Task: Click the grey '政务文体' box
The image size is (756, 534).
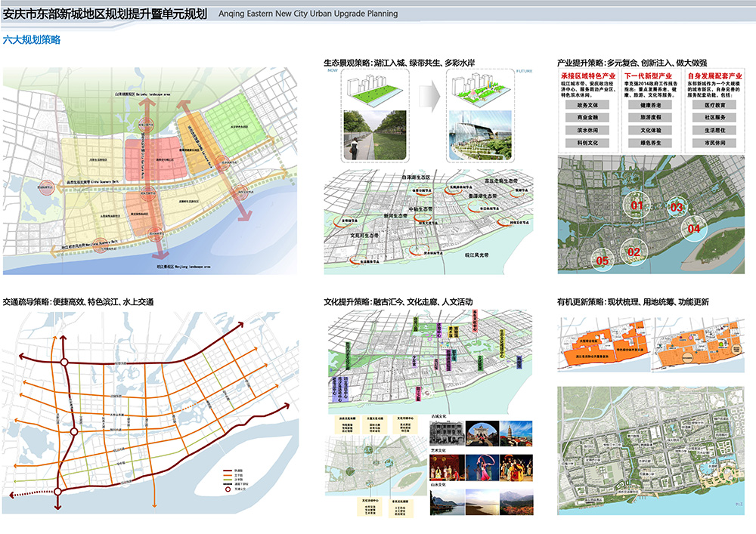Action: pos(587,104)
